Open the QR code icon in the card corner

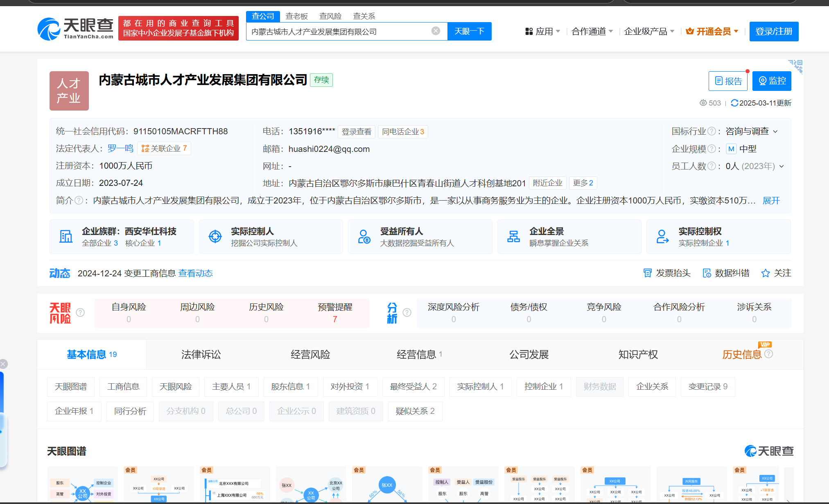pyautogui.click(x=796, y=66)
